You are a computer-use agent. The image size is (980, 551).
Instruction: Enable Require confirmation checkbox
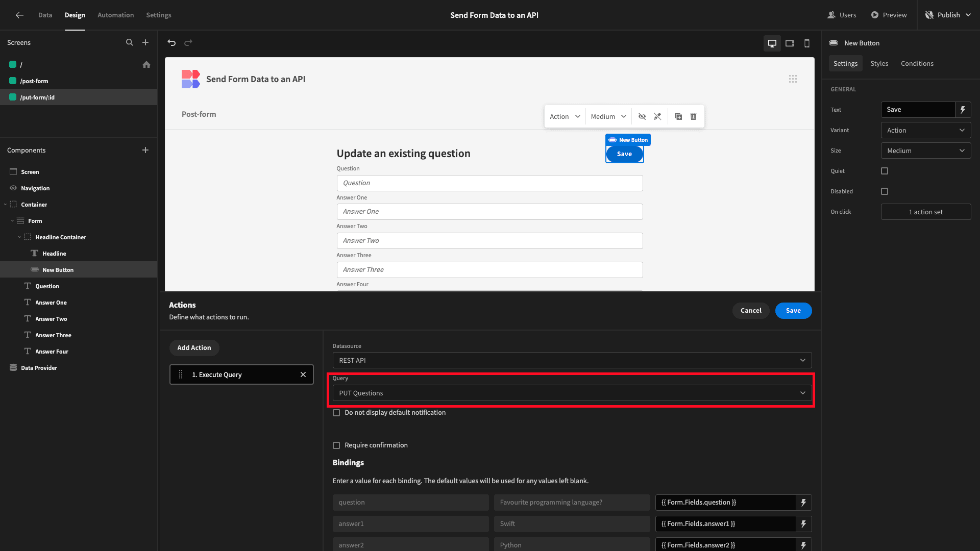coord(336,445)
